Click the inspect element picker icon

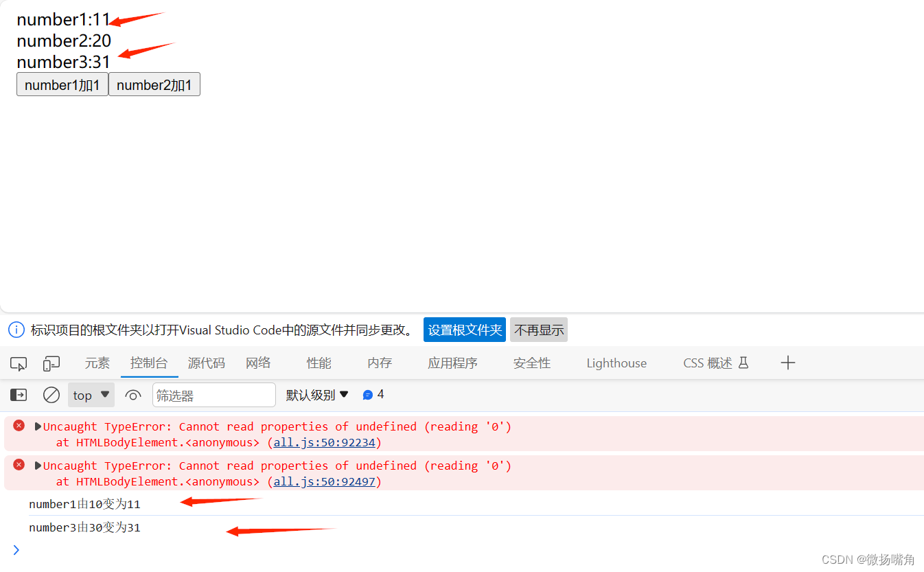(19, 364)
